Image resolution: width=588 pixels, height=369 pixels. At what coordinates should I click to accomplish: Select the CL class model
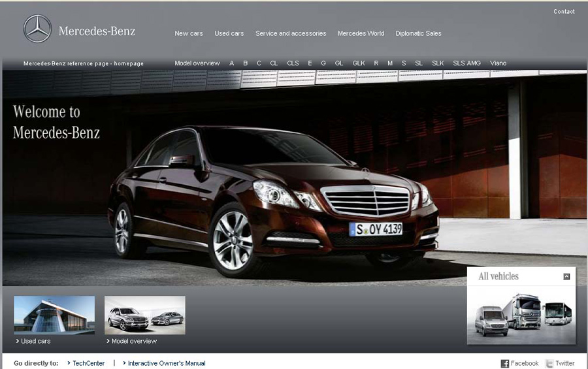(274, 63)
